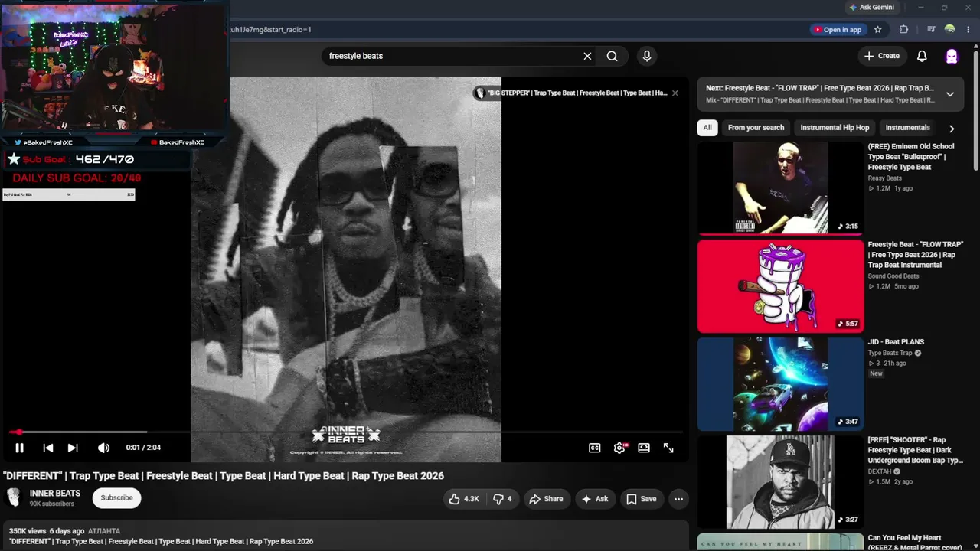Click the video title DIFFERENT heading
This screenshot has height=551, width=980.
click(x=224, y=476)
